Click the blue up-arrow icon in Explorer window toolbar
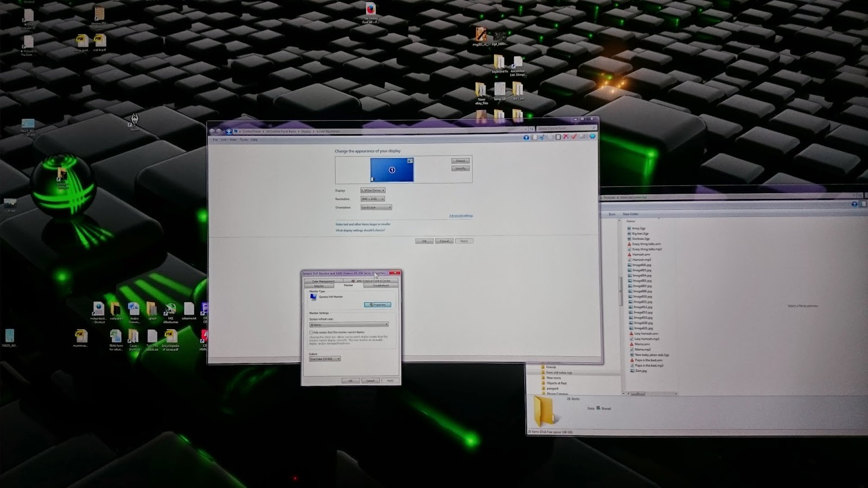 click(x=854, y=204)
